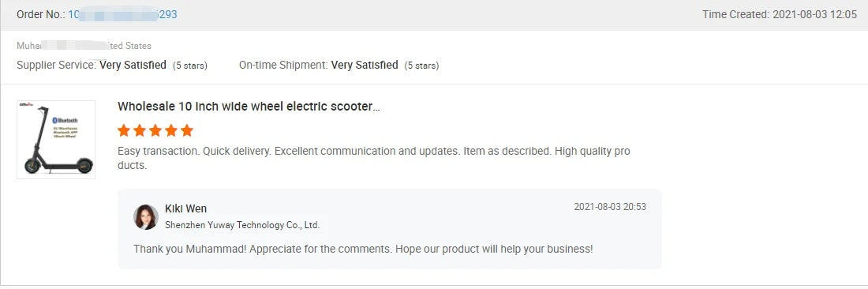Click the fourth orange rating star
868x289 pixels.
(x=171, y=130)
